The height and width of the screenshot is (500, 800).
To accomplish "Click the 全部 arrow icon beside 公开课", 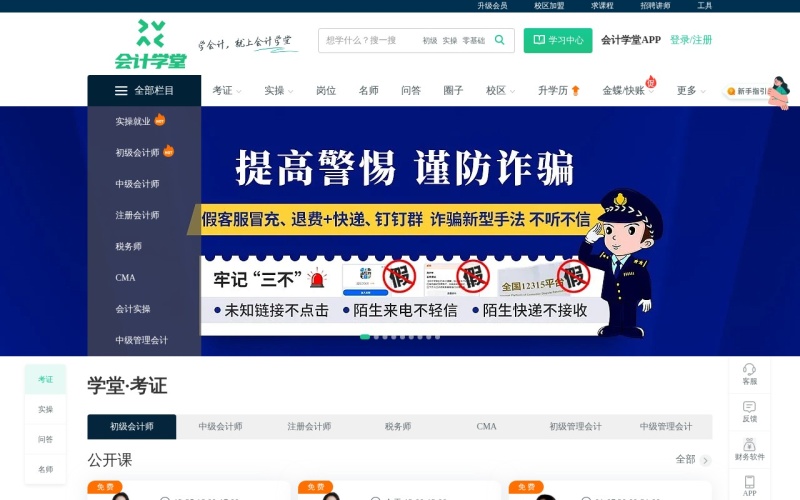I will (706, 460).
